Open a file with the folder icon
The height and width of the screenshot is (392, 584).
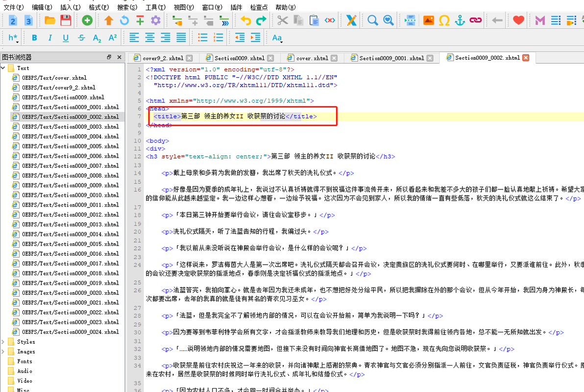(50, 21)
